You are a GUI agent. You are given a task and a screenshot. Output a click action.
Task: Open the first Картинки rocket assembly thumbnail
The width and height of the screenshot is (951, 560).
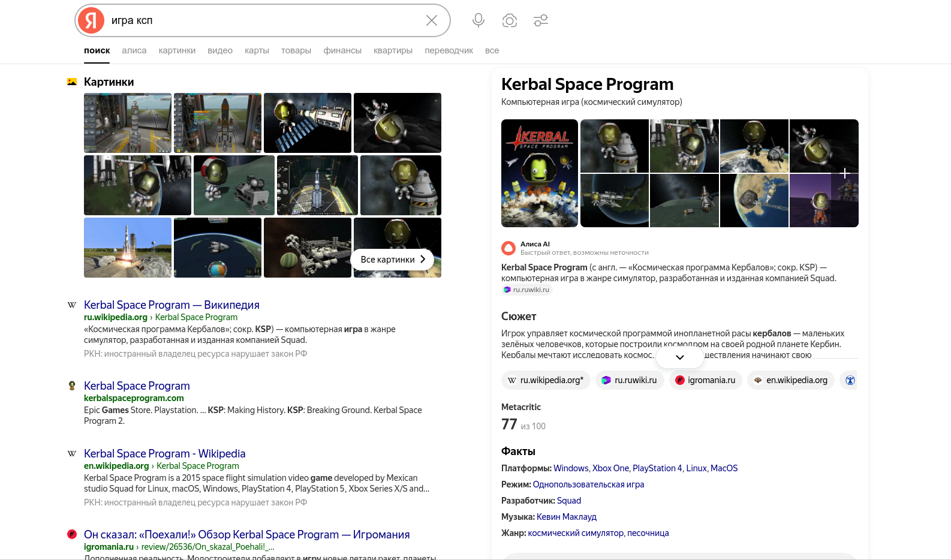128,123
